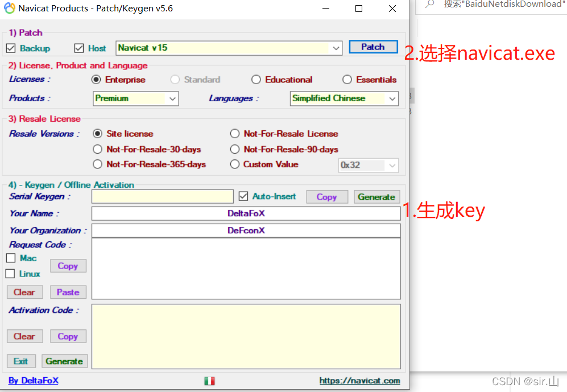The width and height of the screenshot is (567, 392).
Task: Click Paste for Request Code
Action: click(x=68, y=292)
